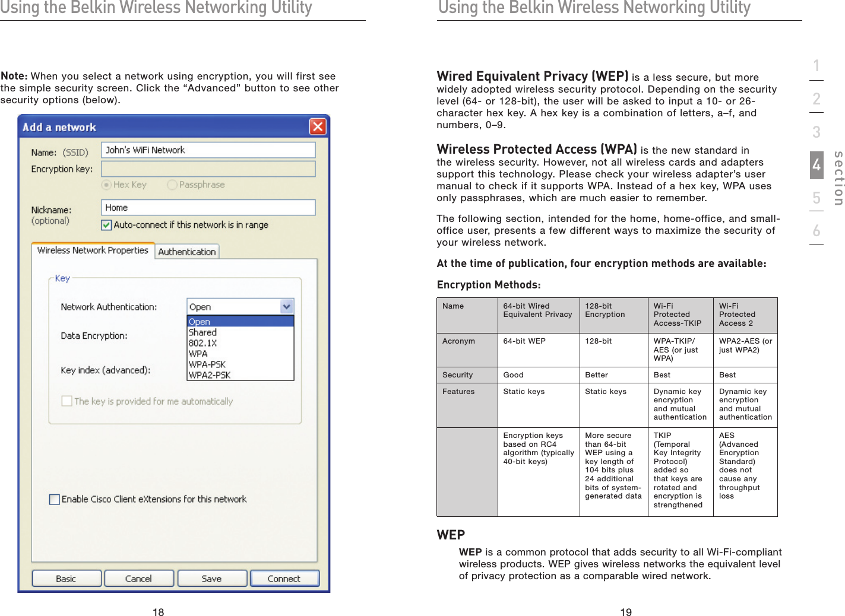845x616 pixels.
Task: Choose 802.1X in the authentication list
Action: coord(240,343)
